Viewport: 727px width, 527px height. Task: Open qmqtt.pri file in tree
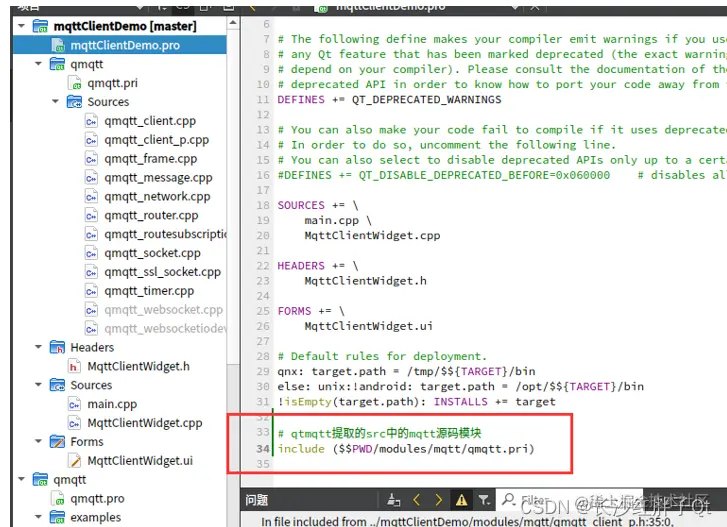tap(112, 83)
